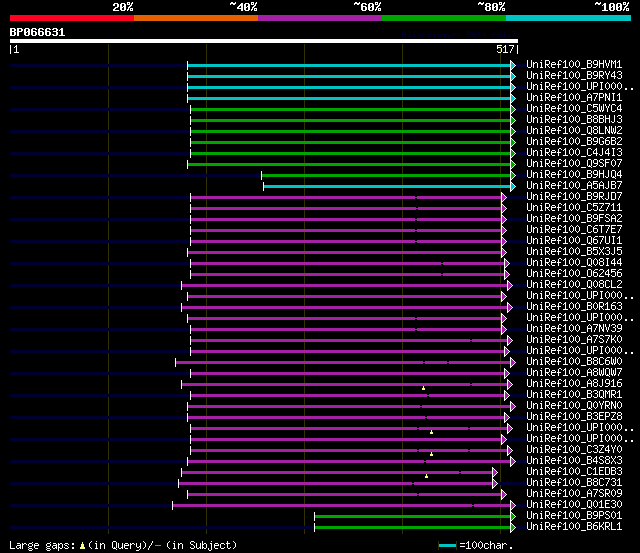Open hit UniRef100_B9HVM1
This screenshot has width=640, height=553.
coord(574,64)
